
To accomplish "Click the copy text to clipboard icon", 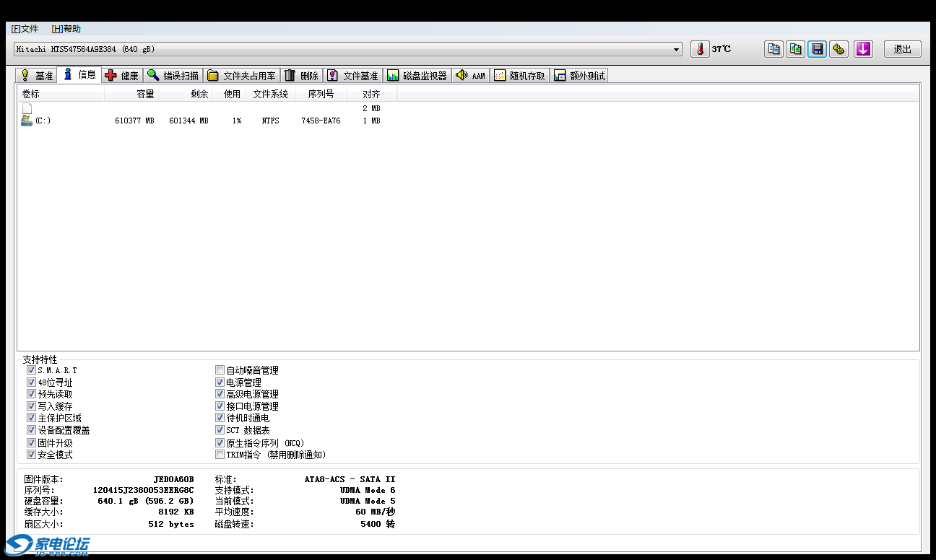I will 773,49.
